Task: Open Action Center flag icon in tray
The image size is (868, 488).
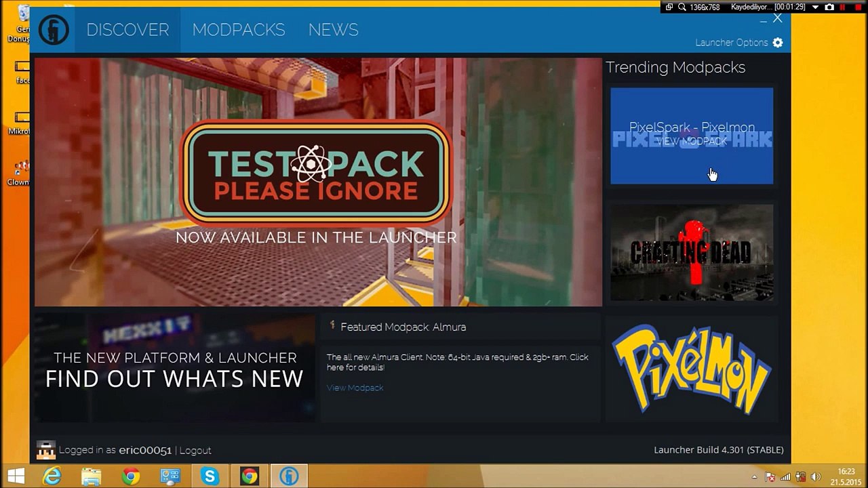Action: pos(770,477)
